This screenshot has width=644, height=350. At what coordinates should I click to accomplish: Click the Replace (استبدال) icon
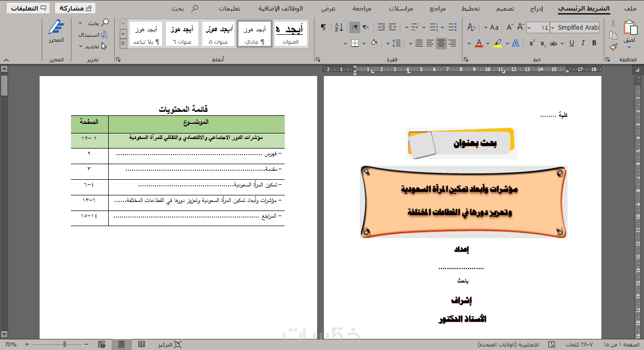click(104, 35)
